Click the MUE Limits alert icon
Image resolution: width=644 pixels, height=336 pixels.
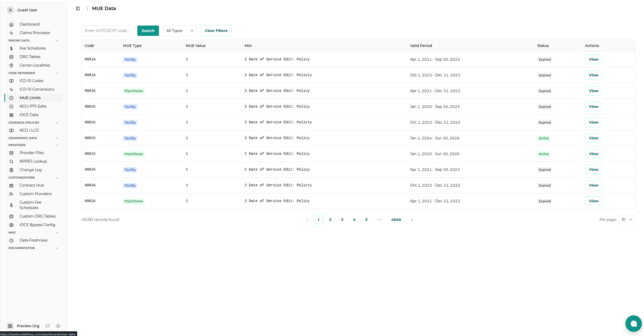pyautogui.click(x=11, y=98)
